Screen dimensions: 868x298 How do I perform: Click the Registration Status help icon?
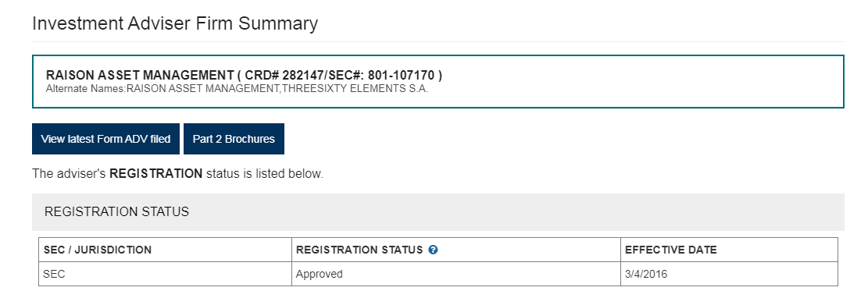click(x=433, y=250)
